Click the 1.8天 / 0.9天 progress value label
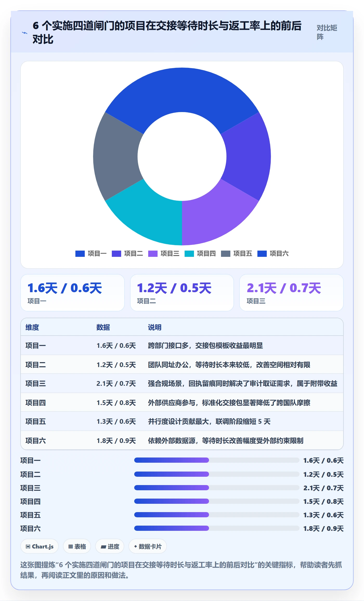 323,528
